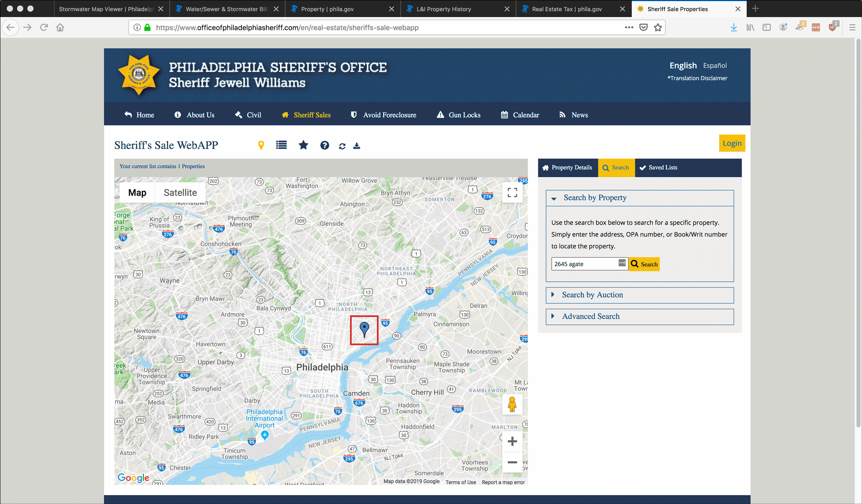Open the Sheriff Sales menu item
Image resolution: width=862 pixels, height=504 pixels.
[312, 115]
